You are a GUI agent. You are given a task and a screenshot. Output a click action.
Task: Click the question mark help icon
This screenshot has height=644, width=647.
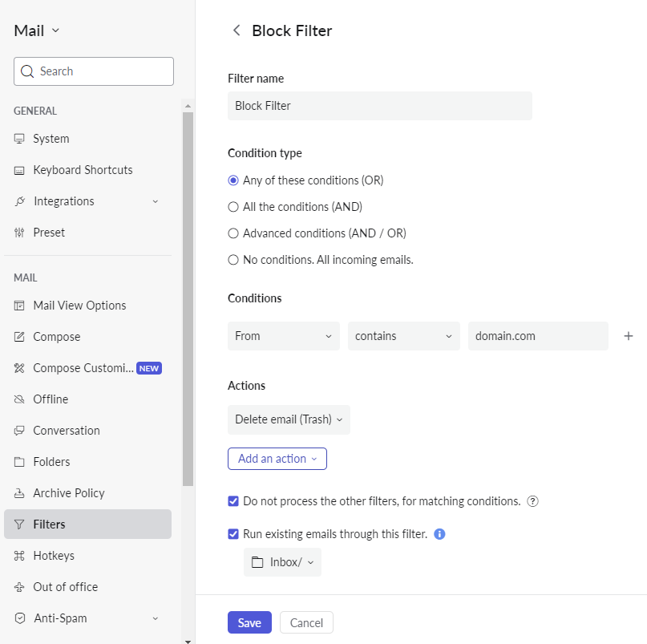point(532,500)
